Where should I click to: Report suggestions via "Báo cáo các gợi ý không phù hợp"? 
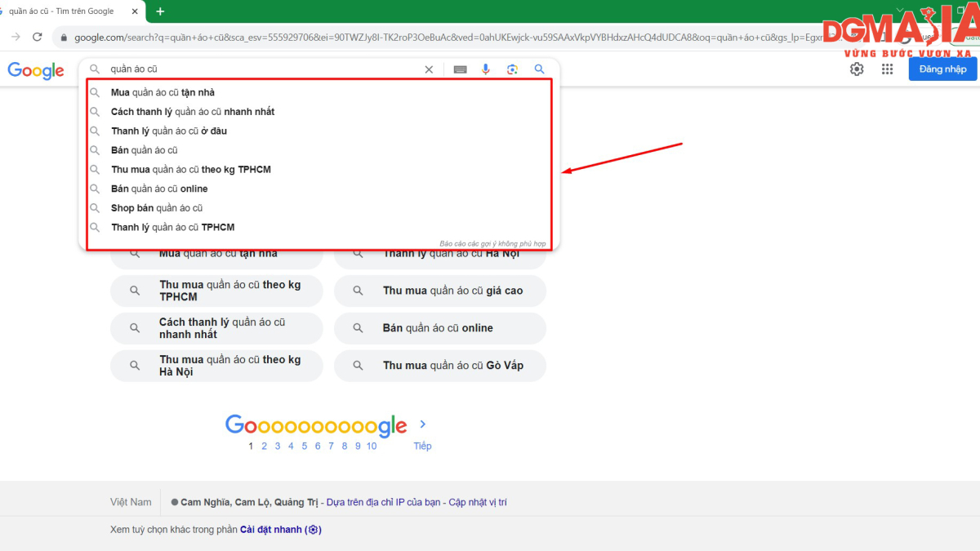coord(494,243)
